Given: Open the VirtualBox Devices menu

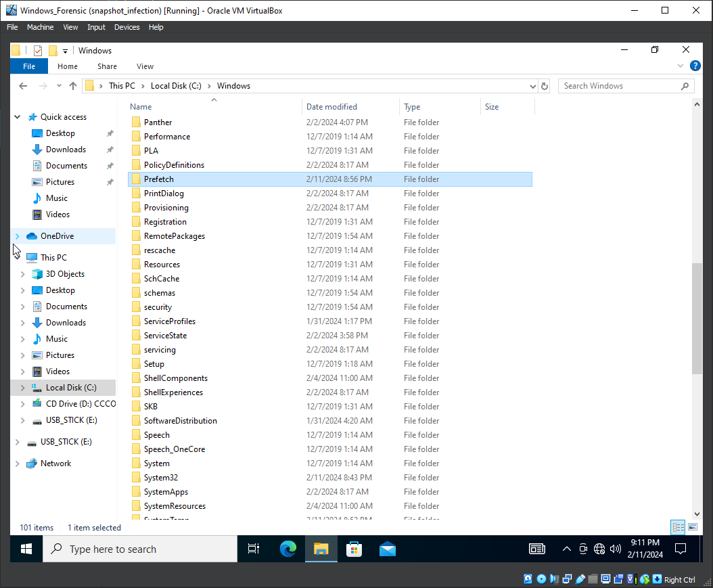Looking at the screenshot, I should pos(127,27).
